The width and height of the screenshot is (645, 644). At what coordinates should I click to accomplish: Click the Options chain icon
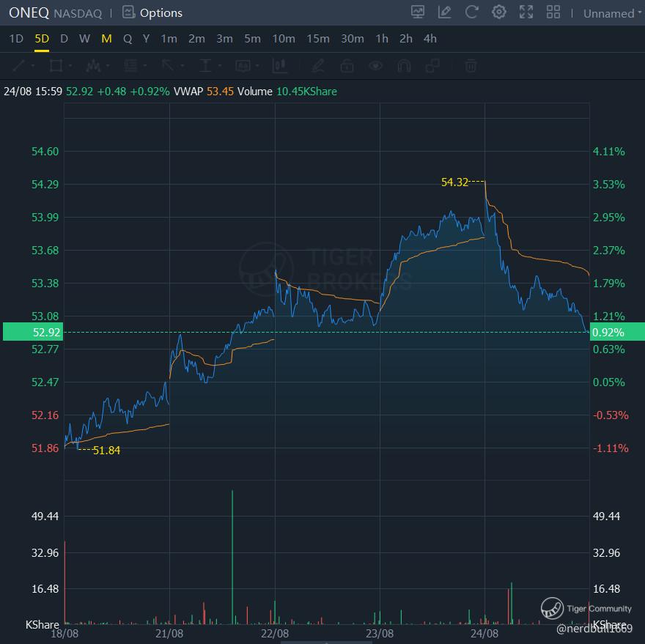(x=129, y=12)
